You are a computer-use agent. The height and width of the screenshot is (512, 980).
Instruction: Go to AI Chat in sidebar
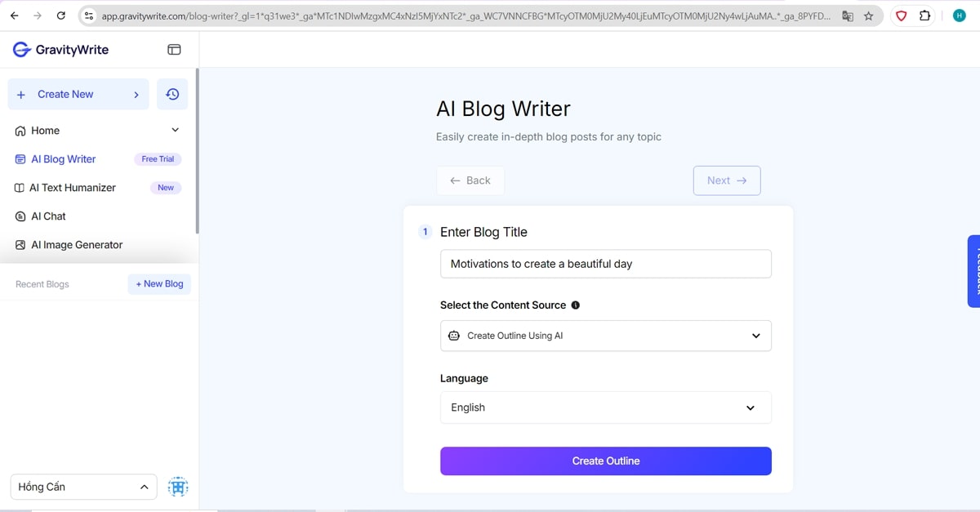[x=48, y=216]
